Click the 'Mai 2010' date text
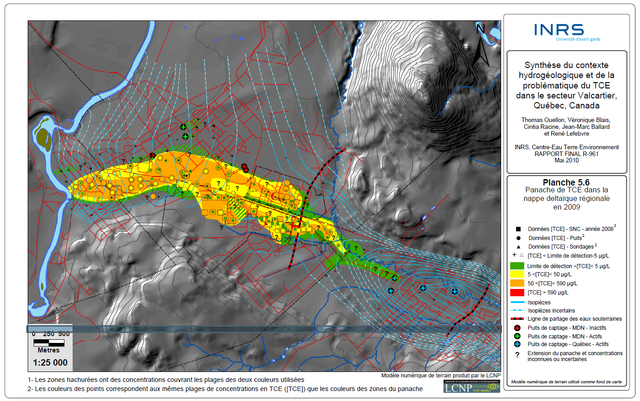Image resolution: width=640 pixels, height=401 pixels. tap(567, 160)
